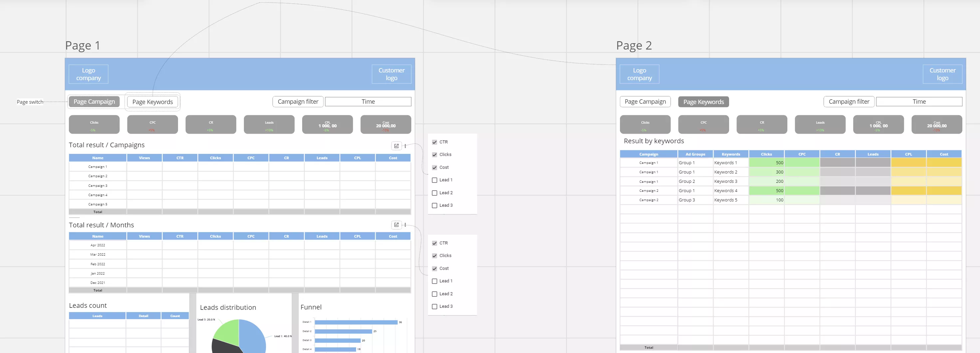
Task: Click the Page switch annotation label
Action: (30, 102)
